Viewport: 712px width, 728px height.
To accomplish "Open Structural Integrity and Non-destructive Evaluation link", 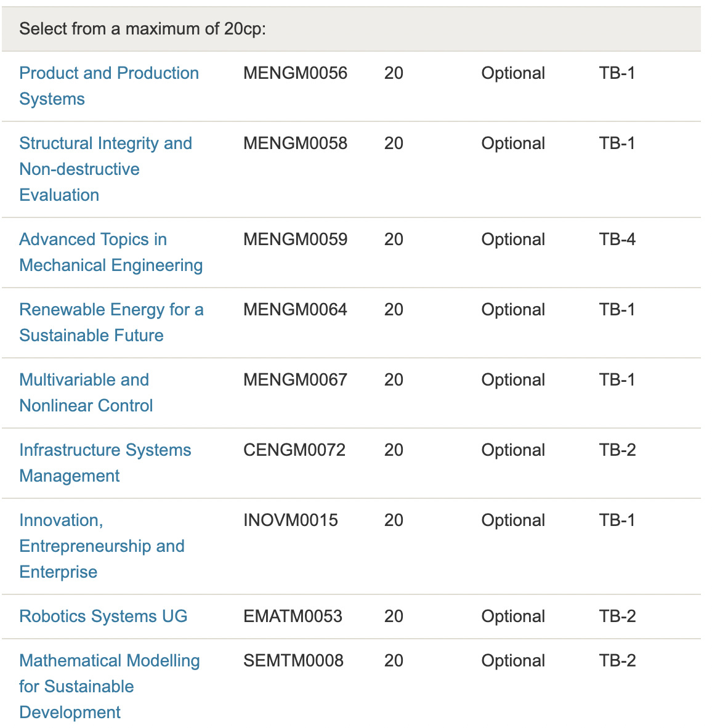I will 106,169.
